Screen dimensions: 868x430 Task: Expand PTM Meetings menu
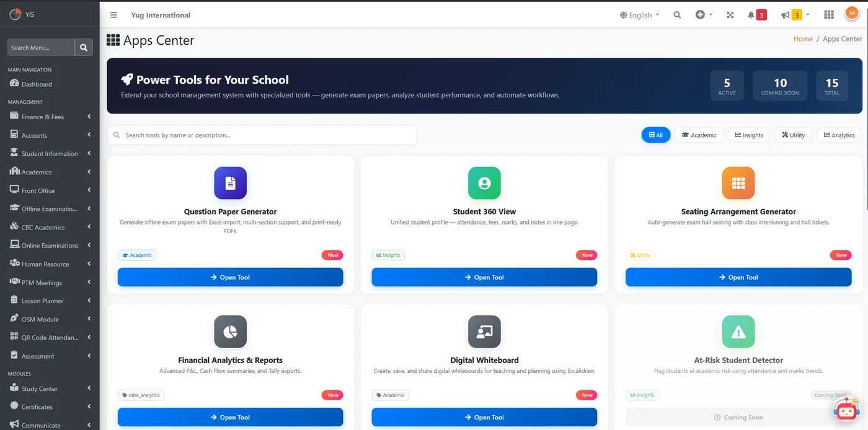(x=50, y=282)
